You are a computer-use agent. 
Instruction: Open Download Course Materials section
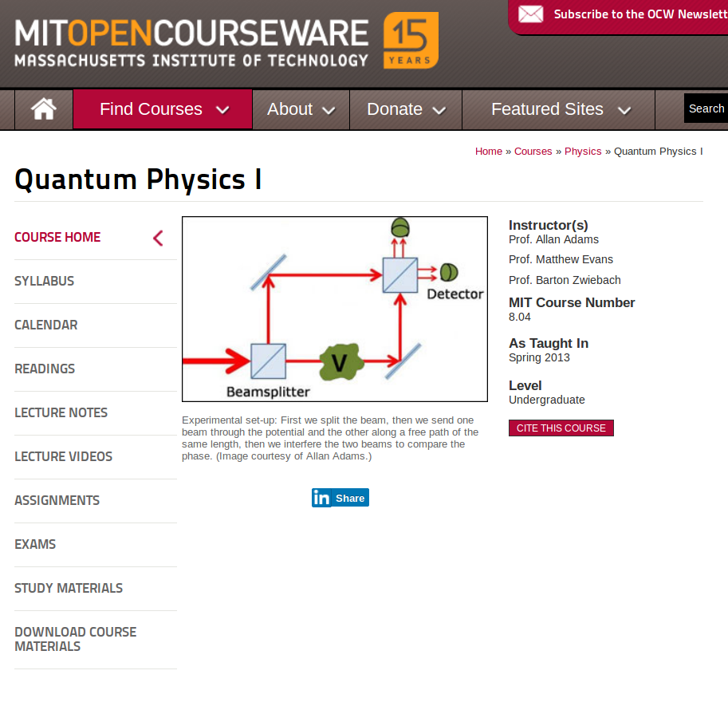click(76, 639)
